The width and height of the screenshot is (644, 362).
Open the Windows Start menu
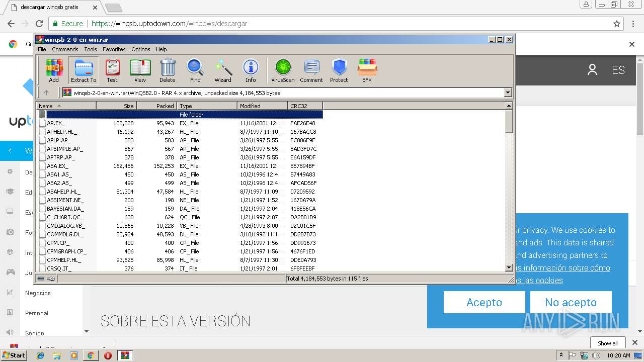[x=14, y=355]
